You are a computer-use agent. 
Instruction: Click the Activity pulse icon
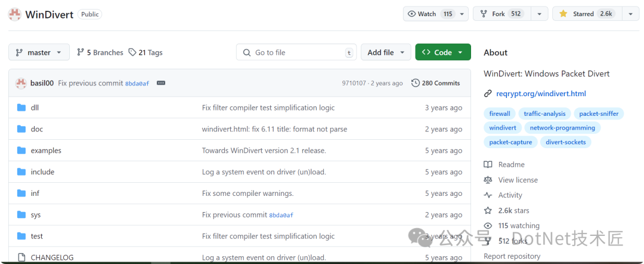pos(488,195)
